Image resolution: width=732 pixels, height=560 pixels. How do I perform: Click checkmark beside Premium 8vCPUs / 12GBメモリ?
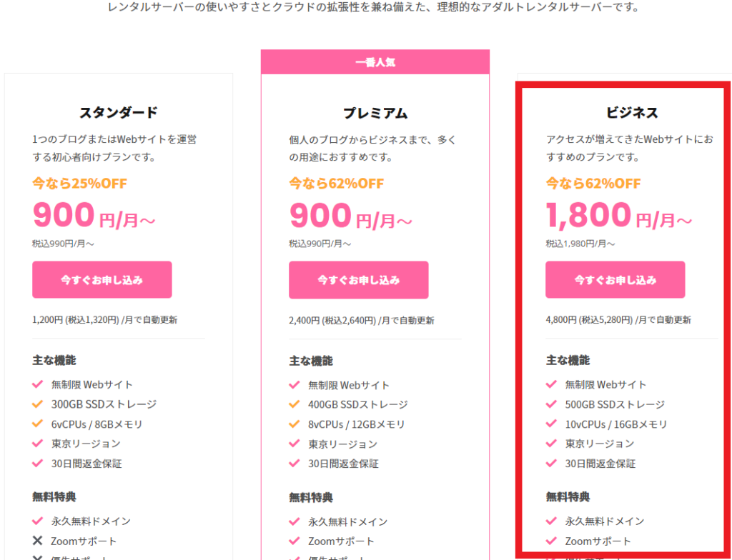coord(294,424)
